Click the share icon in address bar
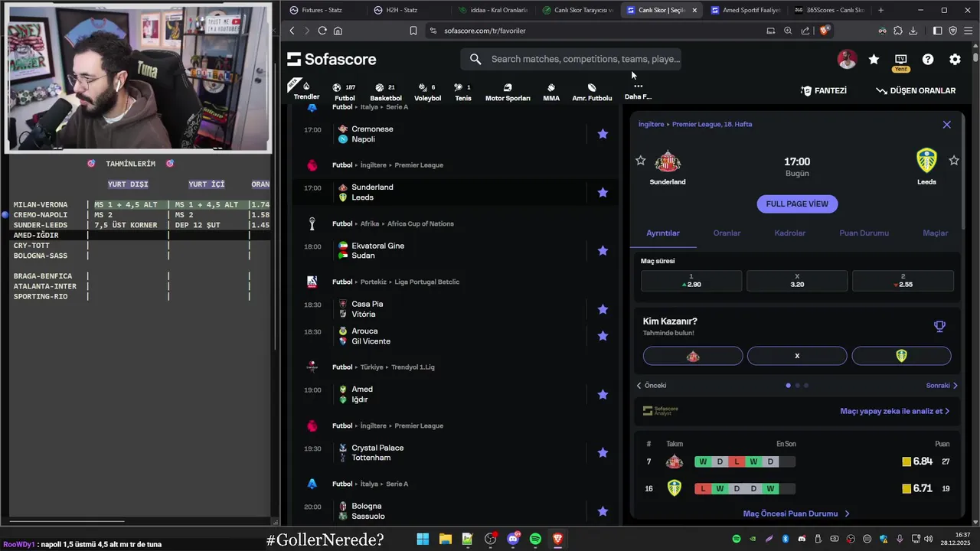The image size is (980, 551). pyautogui.click(x=805, y=31)
